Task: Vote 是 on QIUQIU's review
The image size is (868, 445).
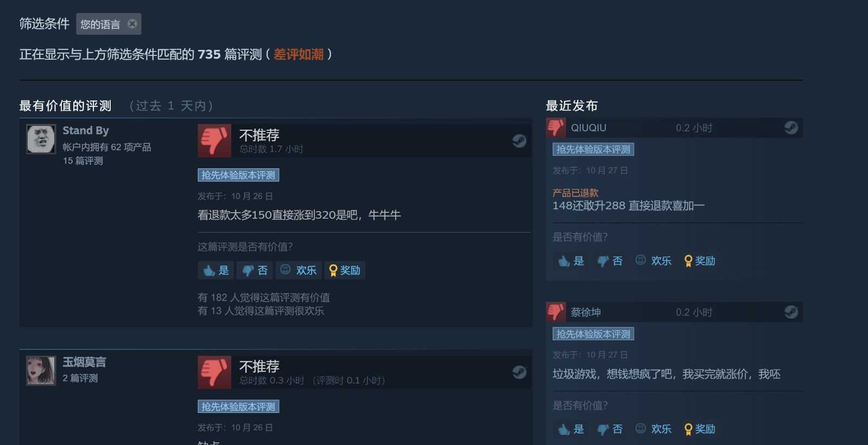Action: (x=571, y=261)
